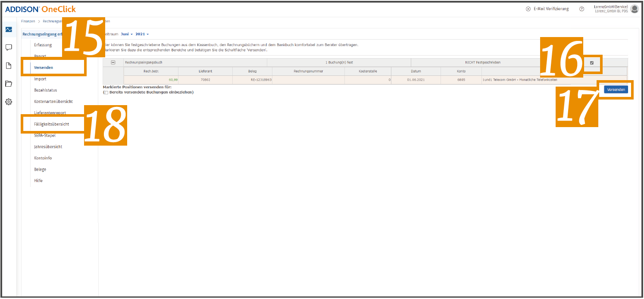Select Erfassung in the side menu
The height and width of the screenshot is (299, 644).
43,45
